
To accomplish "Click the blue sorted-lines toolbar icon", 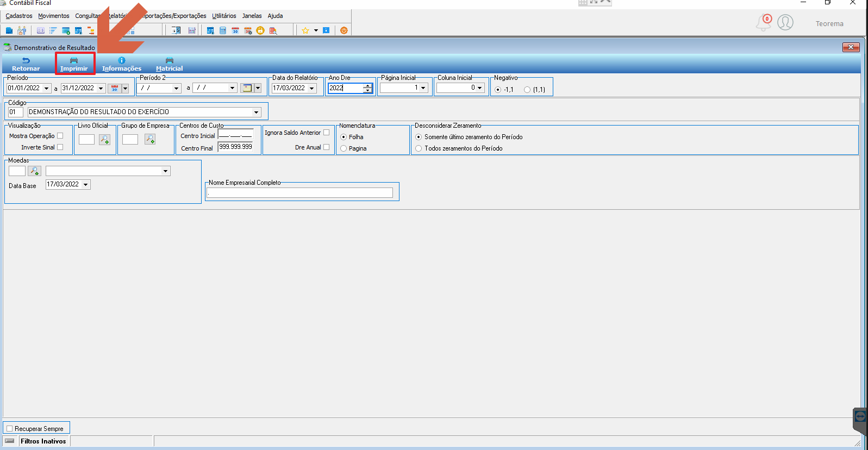I will click(x=53, y=30).
